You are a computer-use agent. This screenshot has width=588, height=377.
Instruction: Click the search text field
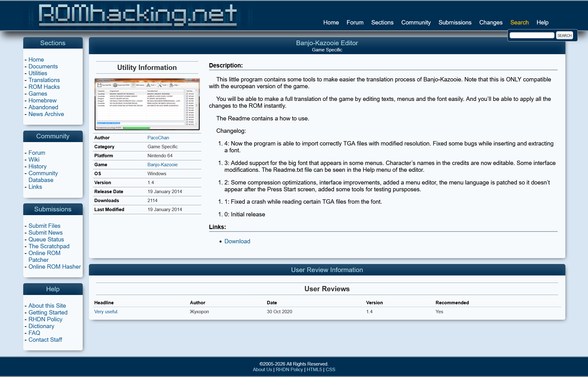pos(532,35)
